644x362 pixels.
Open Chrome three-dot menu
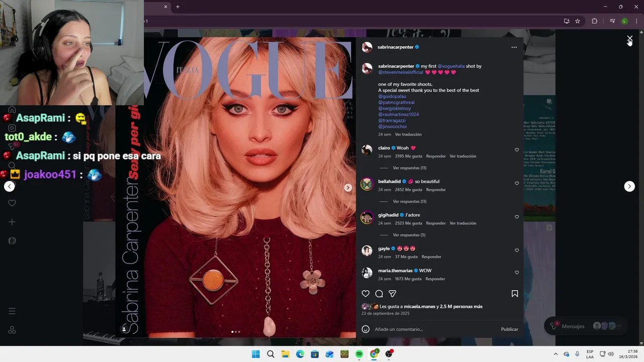pyautogui.click(x=636, y=21)
